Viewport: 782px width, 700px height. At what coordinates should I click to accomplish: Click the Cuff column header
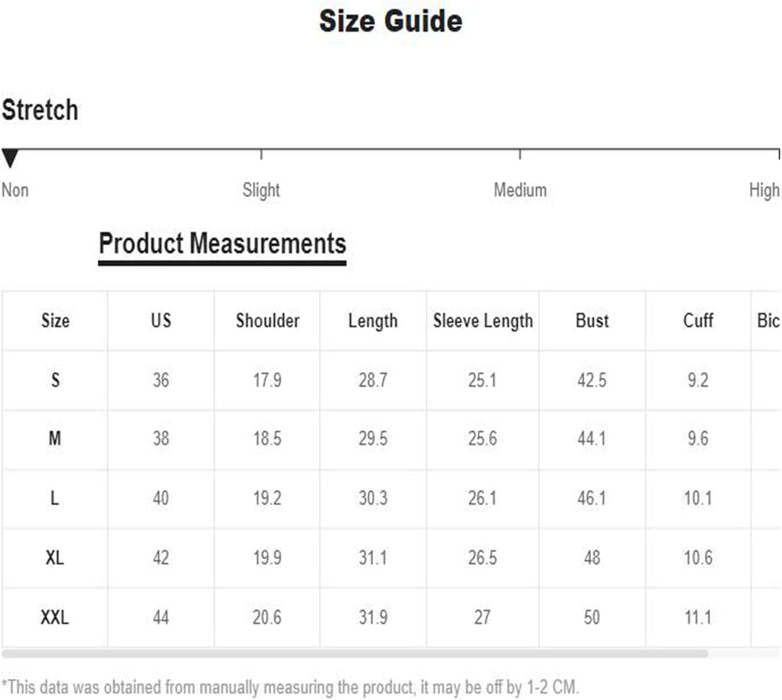tap(698, 320)
